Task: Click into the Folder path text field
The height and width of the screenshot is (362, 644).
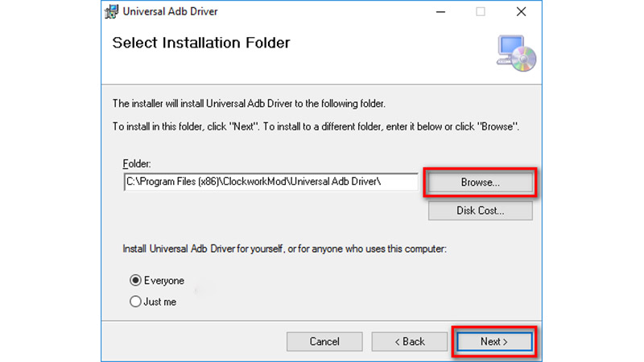Action: click(271, 182)
